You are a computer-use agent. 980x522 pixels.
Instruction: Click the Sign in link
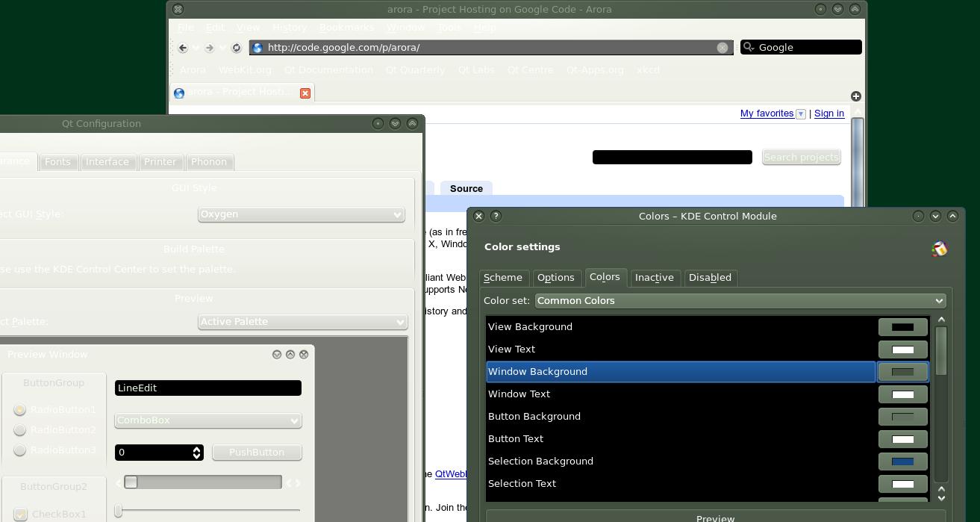pyautogui.click(x=828, y=114)
